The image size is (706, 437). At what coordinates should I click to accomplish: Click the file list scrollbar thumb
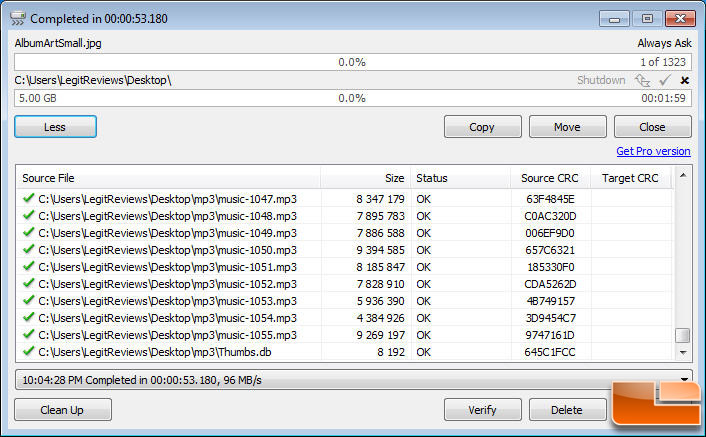pos(683,335)
